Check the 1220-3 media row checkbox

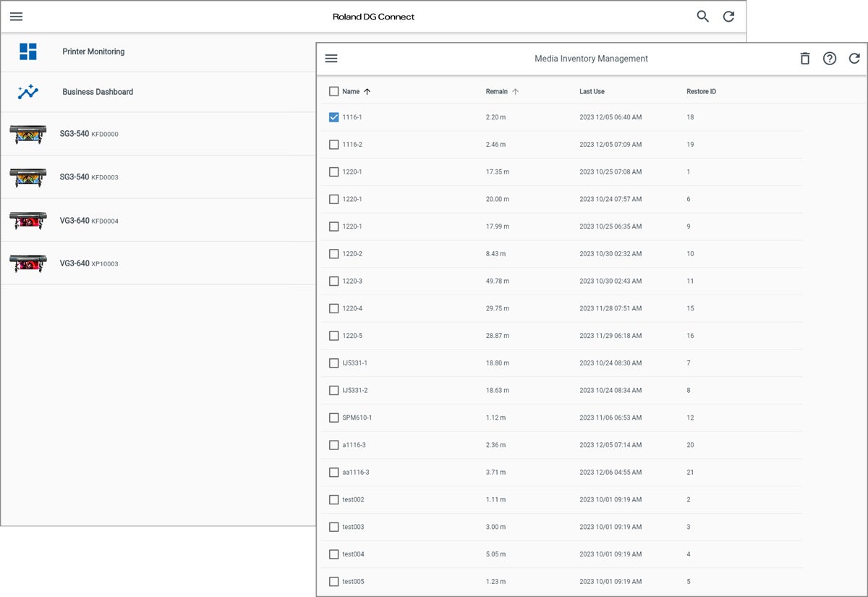tap(333, 281)
